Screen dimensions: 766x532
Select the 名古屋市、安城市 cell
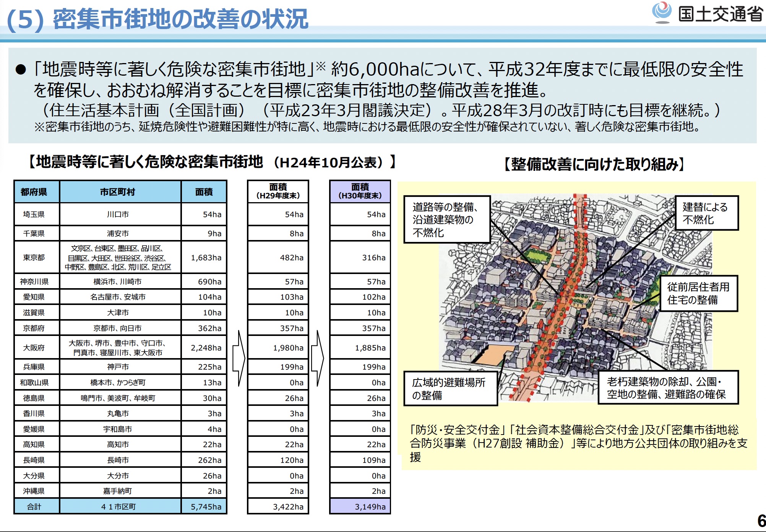click(120, 297)
